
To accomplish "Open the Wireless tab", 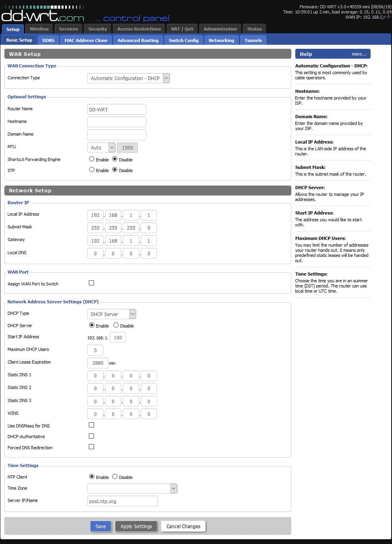I will click(x=39, y=29).
